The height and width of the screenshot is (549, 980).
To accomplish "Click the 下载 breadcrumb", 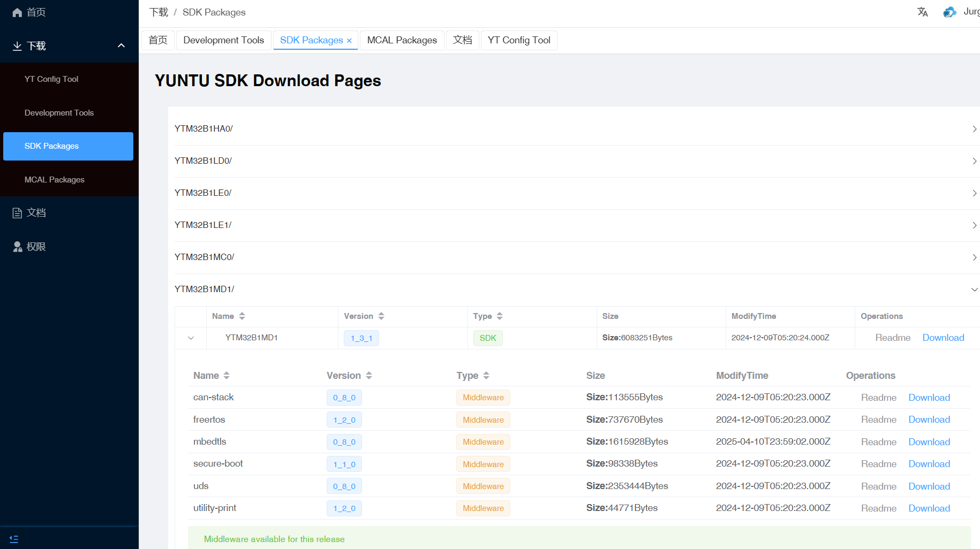I will coord(159,12).
